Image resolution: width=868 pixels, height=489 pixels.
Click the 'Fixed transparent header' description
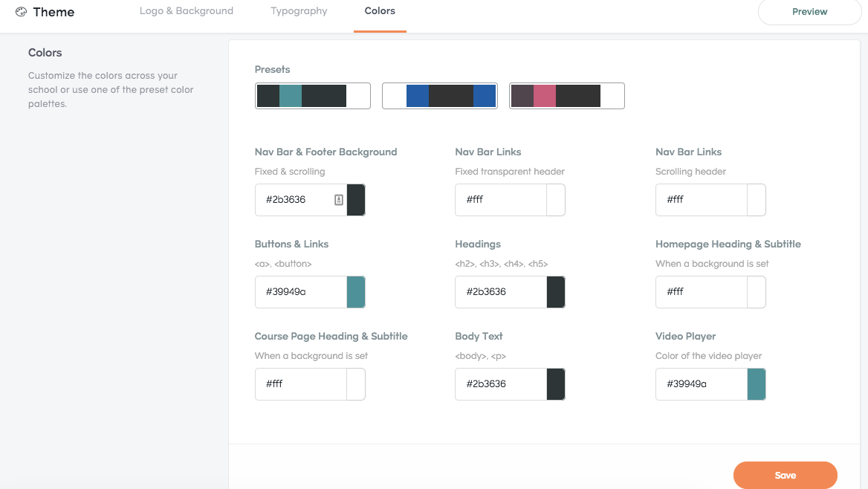tap(510, 172)
